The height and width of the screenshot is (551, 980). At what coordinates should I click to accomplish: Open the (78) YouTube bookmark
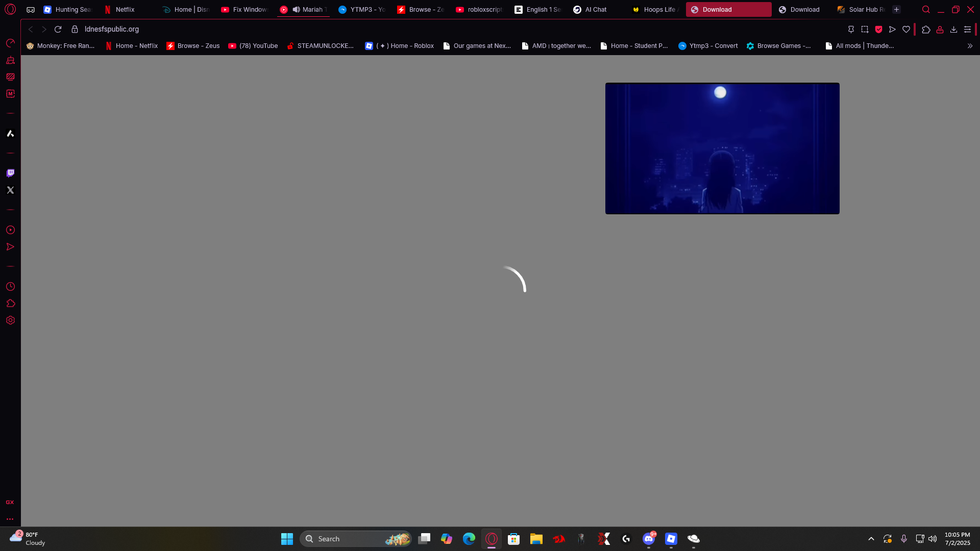pos(253,46)
